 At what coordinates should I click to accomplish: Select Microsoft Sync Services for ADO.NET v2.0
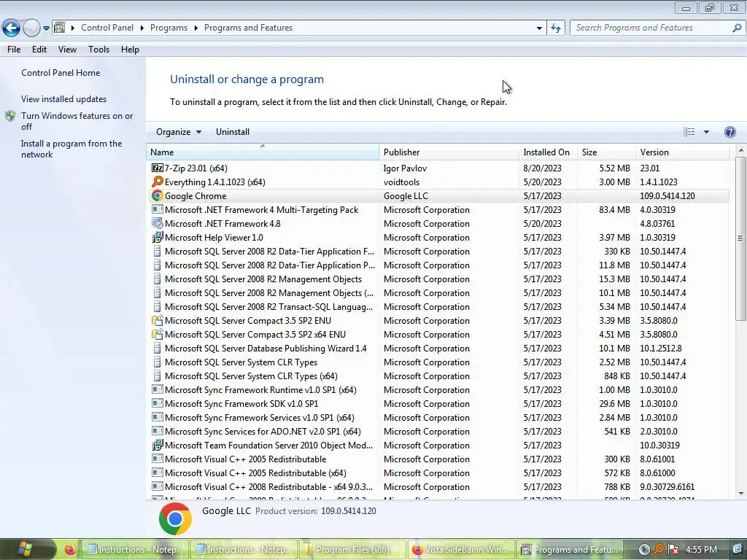pos(263,432)
